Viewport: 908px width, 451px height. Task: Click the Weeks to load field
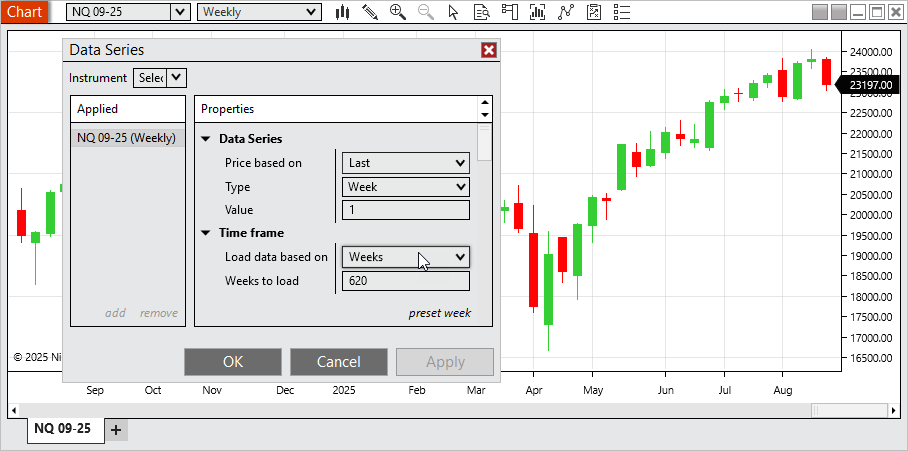click(405, 281)
